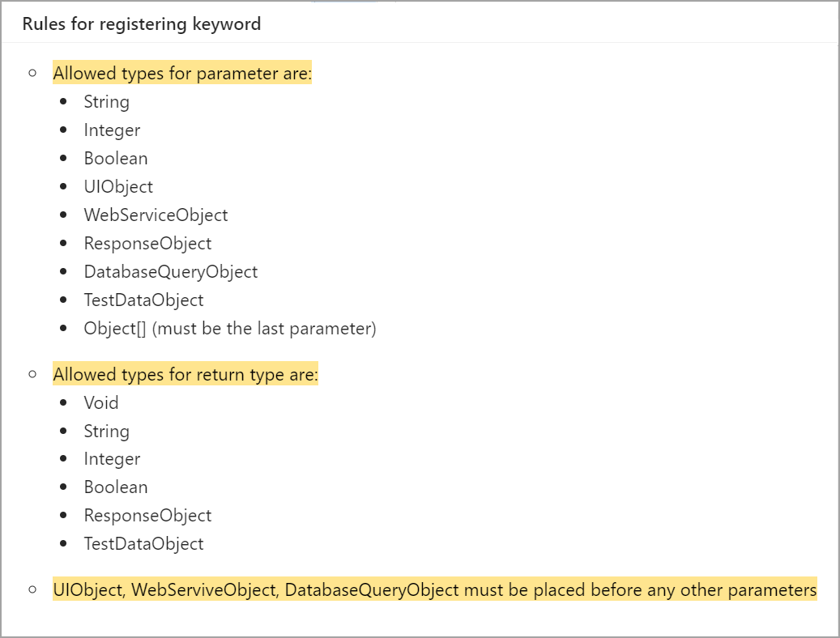
Task: Click 'Object[] (must be the last parameter)' item
Action: click(230, 329)
